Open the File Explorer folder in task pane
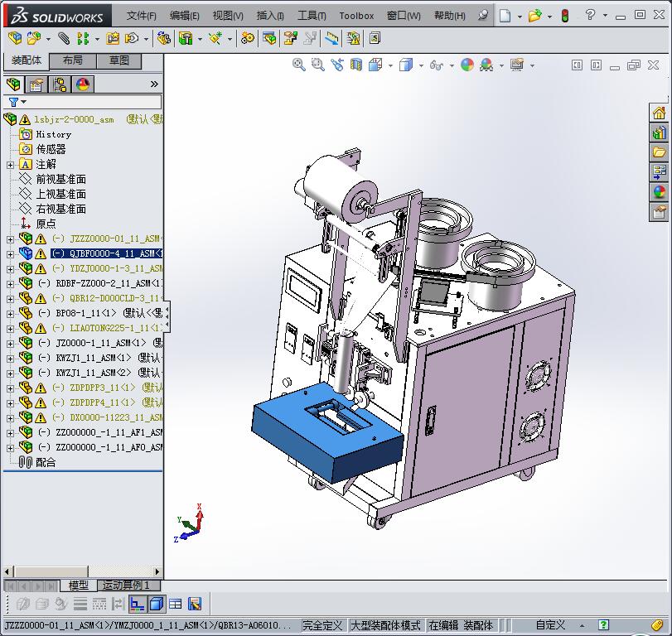Image resolution: width=672 pixels, height=636 pixels. (660, 152)
